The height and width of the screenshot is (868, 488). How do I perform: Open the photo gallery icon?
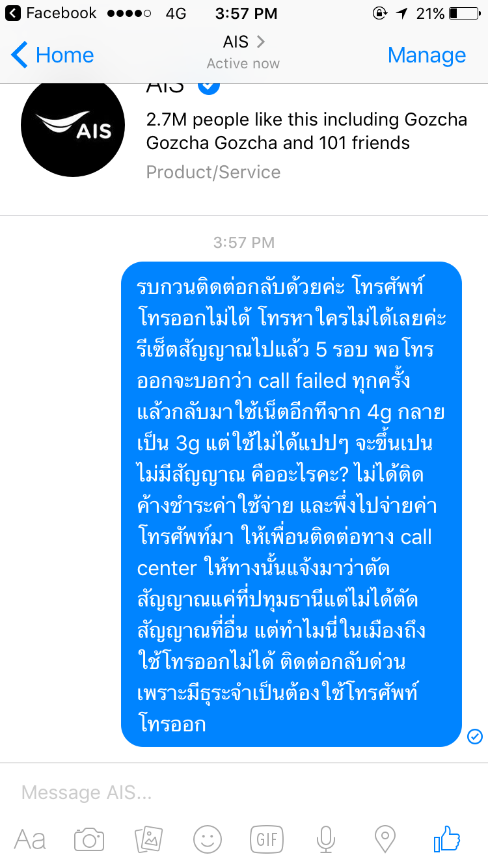tap(148, 839)
